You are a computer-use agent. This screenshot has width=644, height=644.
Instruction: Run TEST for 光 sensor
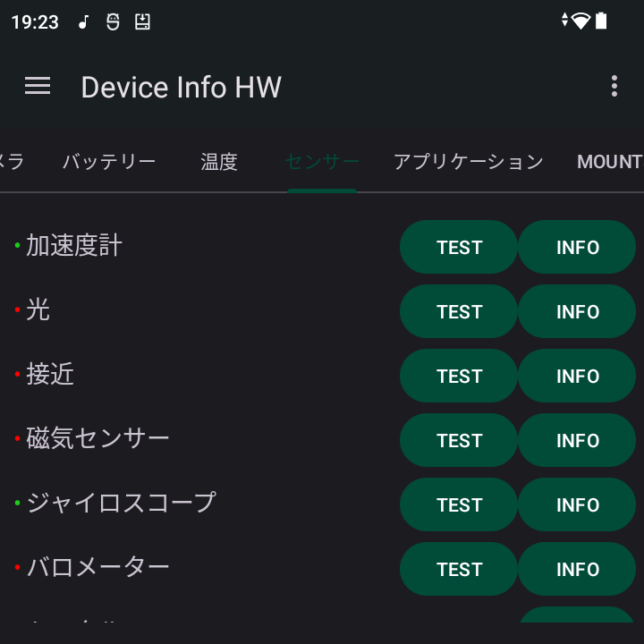pos(459,311)
